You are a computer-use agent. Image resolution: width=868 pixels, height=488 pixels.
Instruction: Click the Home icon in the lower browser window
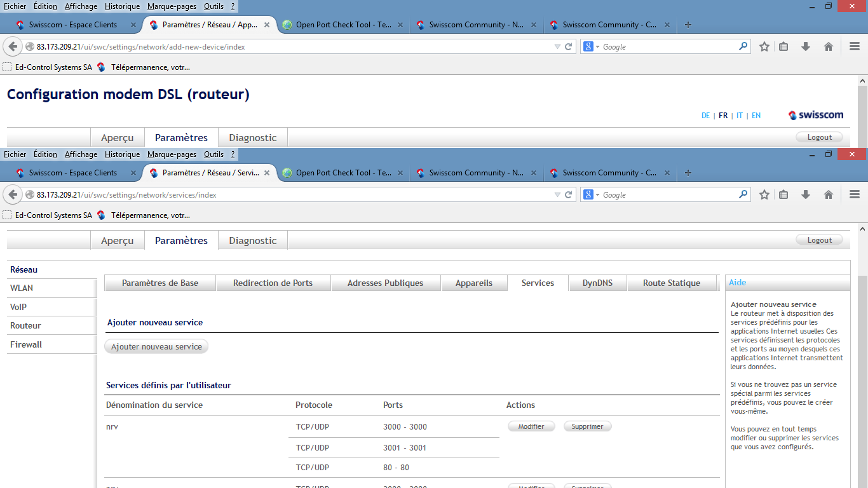[828, 194]
